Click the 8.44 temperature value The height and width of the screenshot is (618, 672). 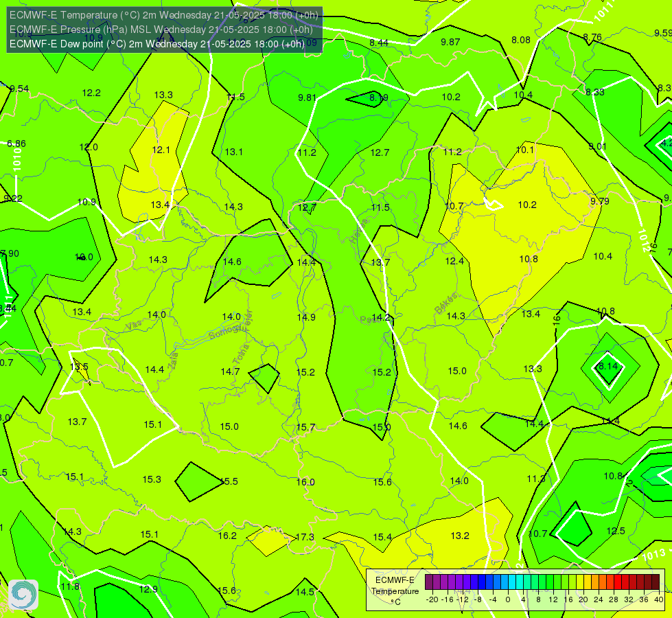pyautogui.click(x=379, y=43)
